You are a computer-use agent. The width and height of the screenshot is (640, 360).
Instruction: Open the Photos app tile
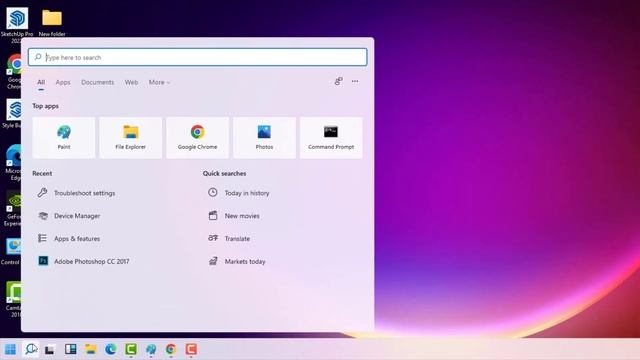tap(264, 138)
